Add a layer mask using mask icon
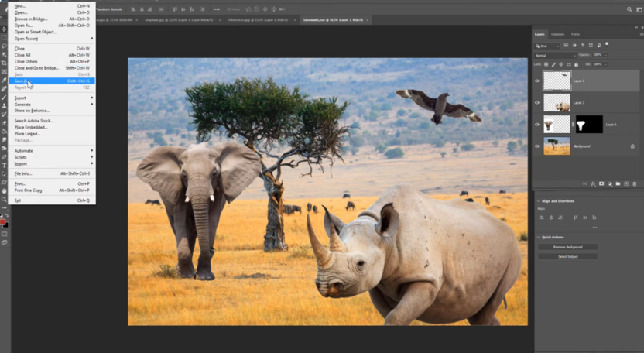 (601, 183)
